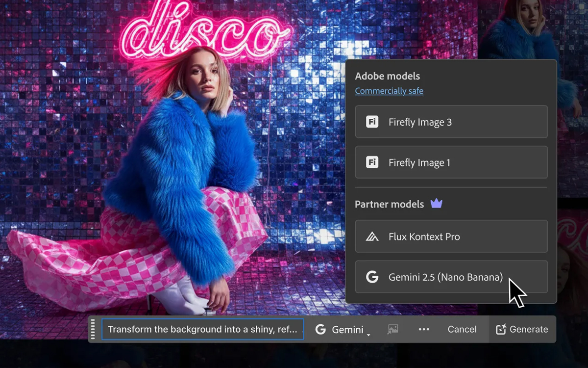Click the Firefly Image 1 'Fi' icon
The image size is (588, 368).
pos(372,162)
